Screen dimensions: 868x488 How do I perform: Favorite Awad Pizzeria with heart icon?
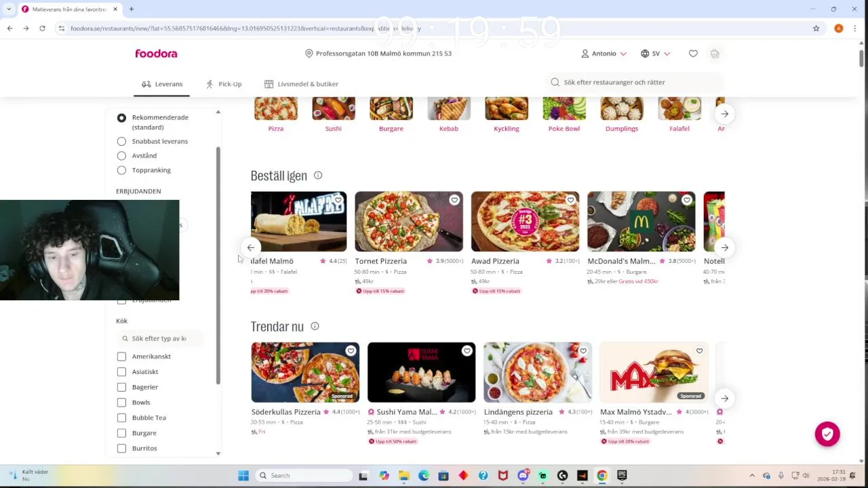pos(570,200)
